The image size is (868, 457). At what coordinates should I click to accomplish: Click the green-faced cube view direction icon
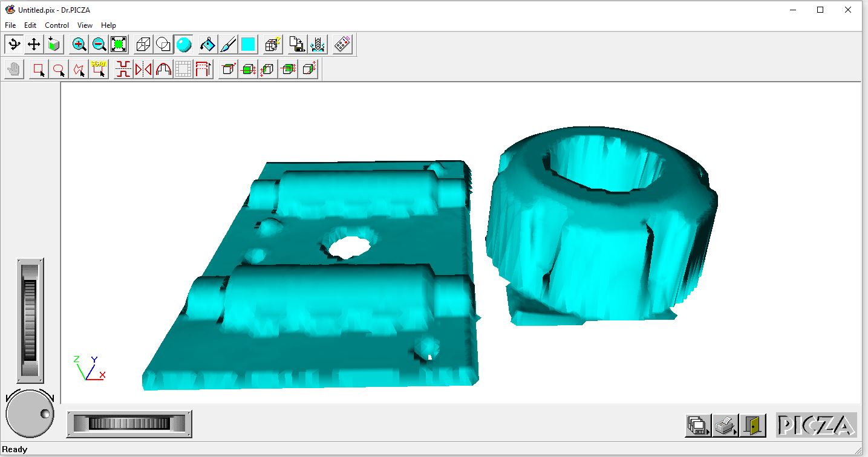pos(54,44)
